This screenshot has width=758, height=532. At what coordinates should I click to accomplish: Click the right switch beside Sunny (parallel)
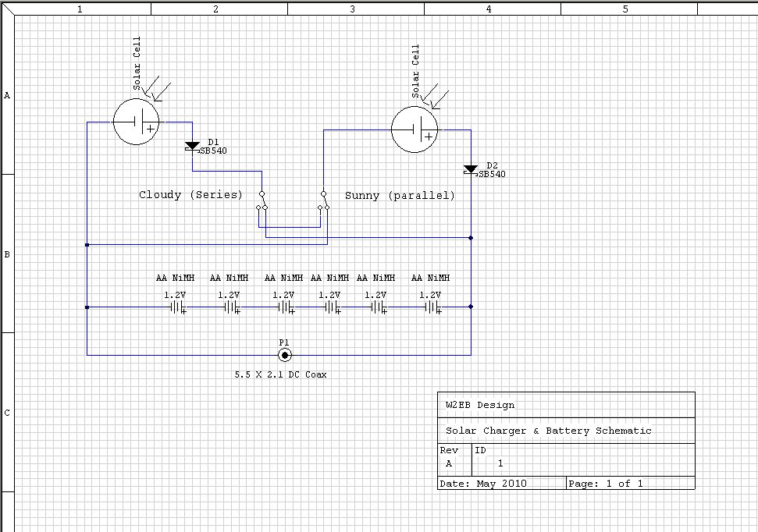tap(324, 201)
